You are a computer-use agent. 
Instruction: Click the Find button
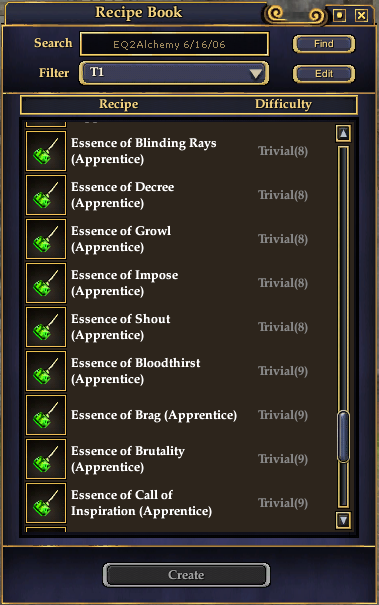click(x=323, y=44)
